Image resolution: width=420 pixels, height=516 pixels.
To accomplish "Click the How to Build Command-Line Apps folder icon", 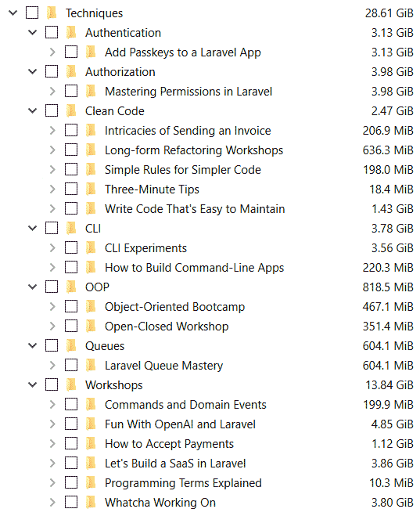I will [x=91, y=268].
